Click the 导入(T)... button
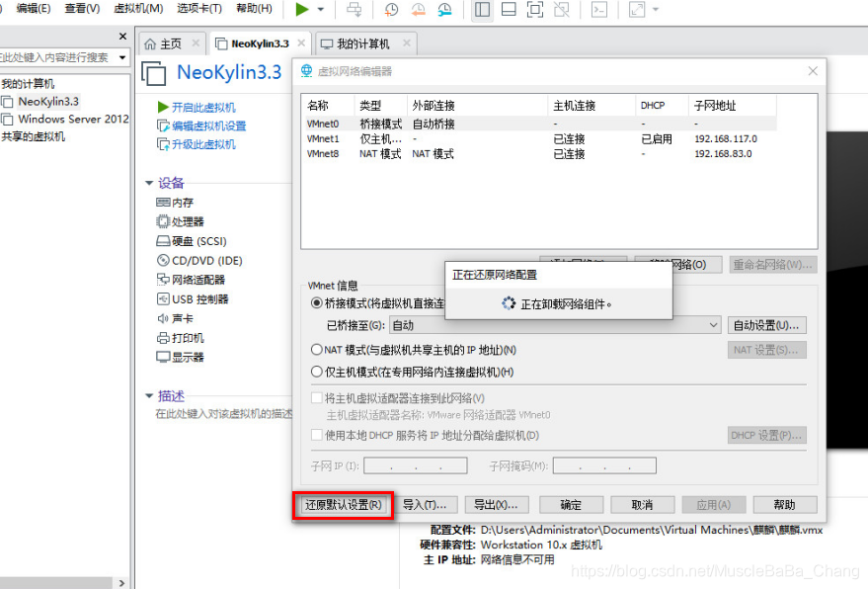868x589 pixels. click(425, 505)
